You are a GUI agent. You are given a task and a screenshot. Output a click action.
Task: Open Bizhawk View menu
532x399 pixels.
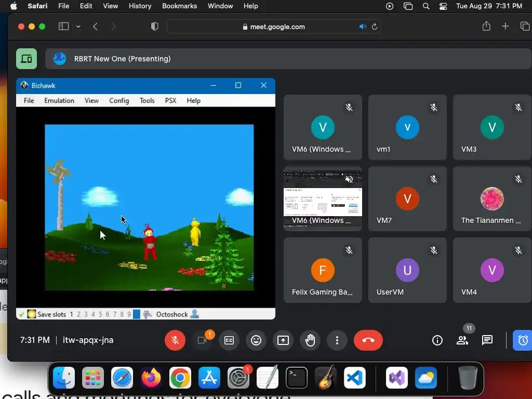[x=91, y=100]
